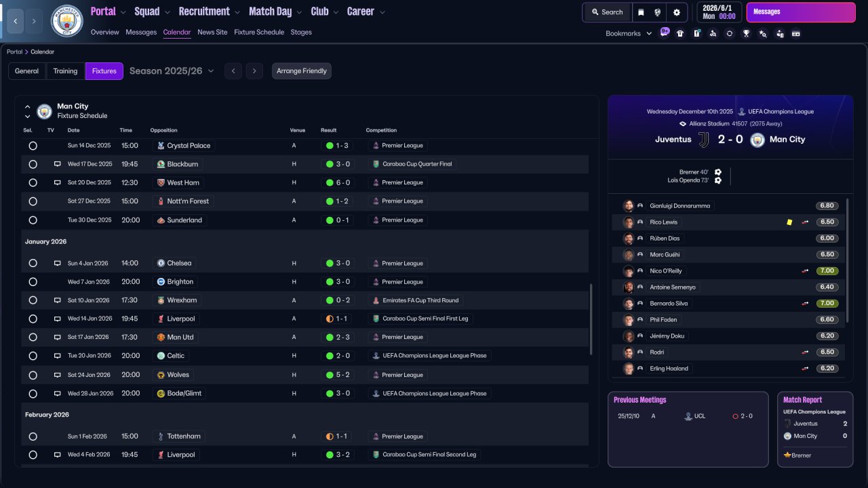Click the Man City crest in the match header
Image resolution: width=868 pixels, height=488 pixels.
point(757,140)
